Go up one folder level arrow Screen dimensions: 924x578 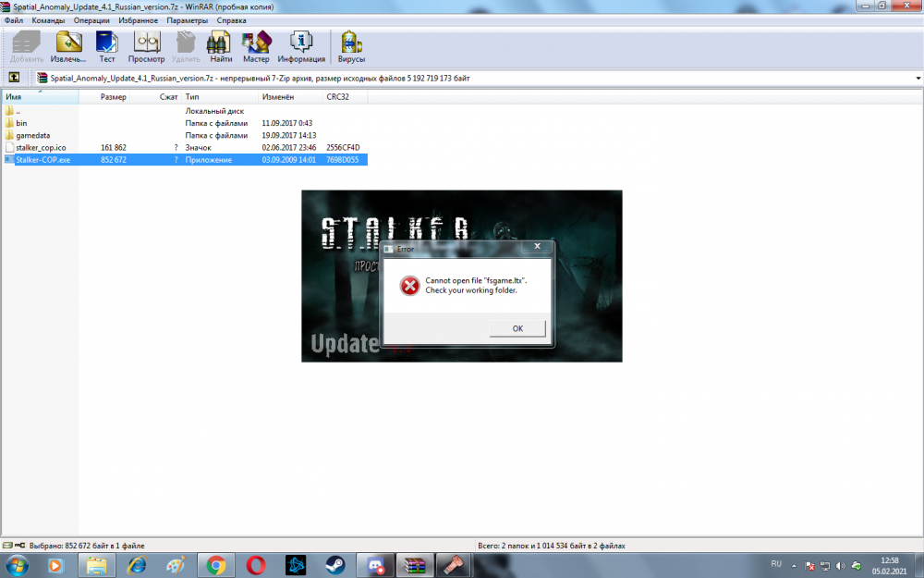(x=14, y=78)
